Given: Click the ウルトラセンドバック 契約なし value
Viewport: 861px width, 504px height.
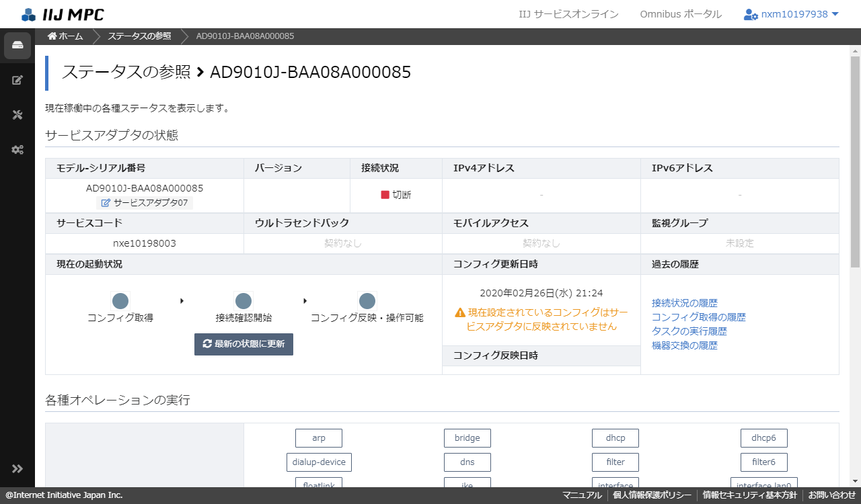Looking at the screenshot, I should pyautogui.click(x=343, y=243).
